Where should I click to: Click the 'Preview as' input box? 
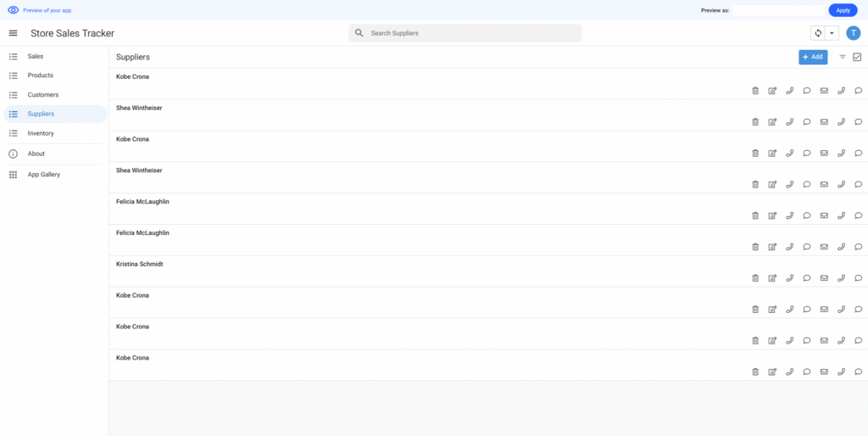pos(777,10)
